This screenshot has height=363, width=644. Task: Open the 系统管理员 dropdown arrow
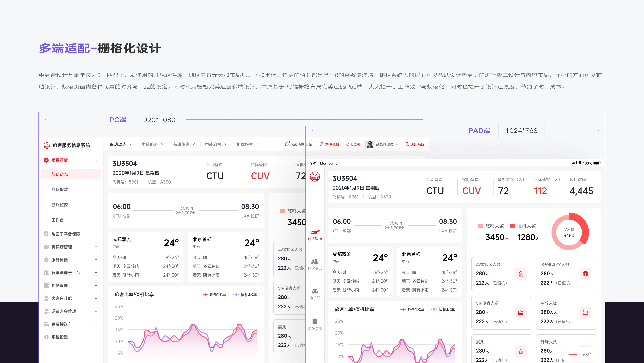(397, 144)
